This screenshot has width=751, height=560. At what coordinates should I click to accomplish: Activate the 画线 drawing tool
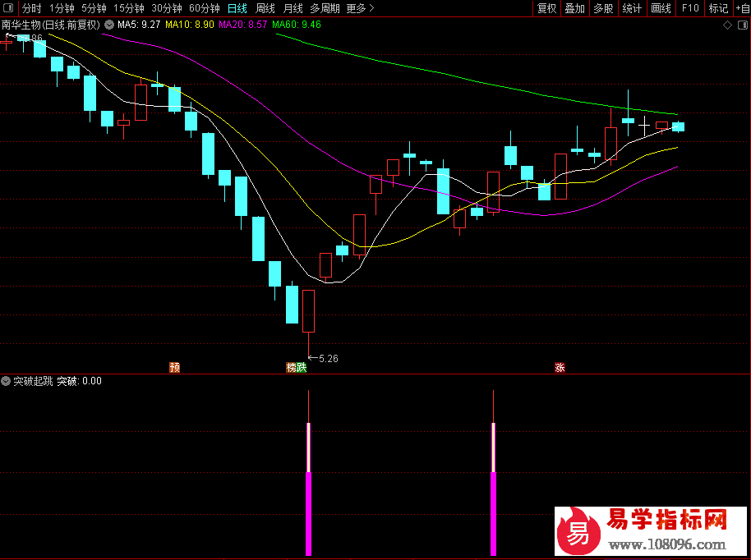click(x=661, y=8)
